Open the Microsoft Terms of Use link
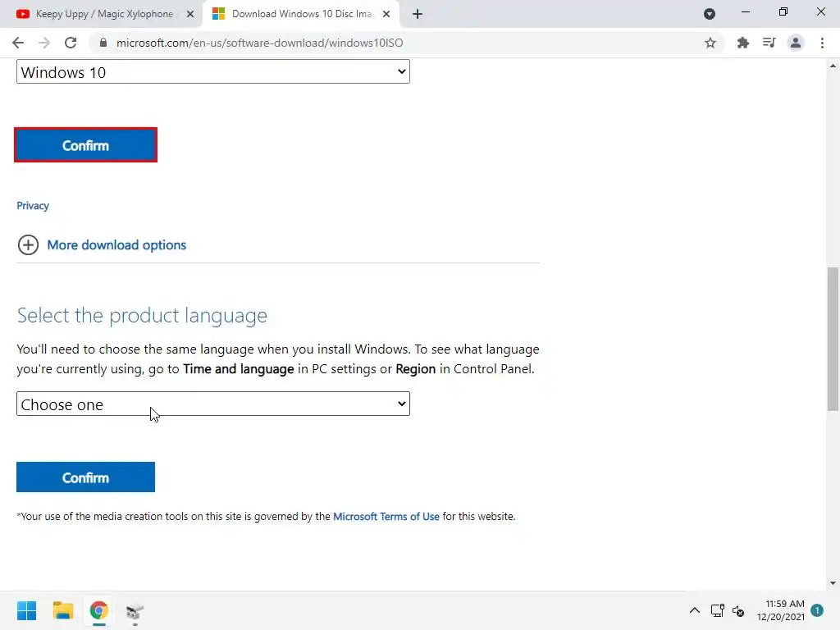The height and width of the screenshot is (630, 840). 386,517
